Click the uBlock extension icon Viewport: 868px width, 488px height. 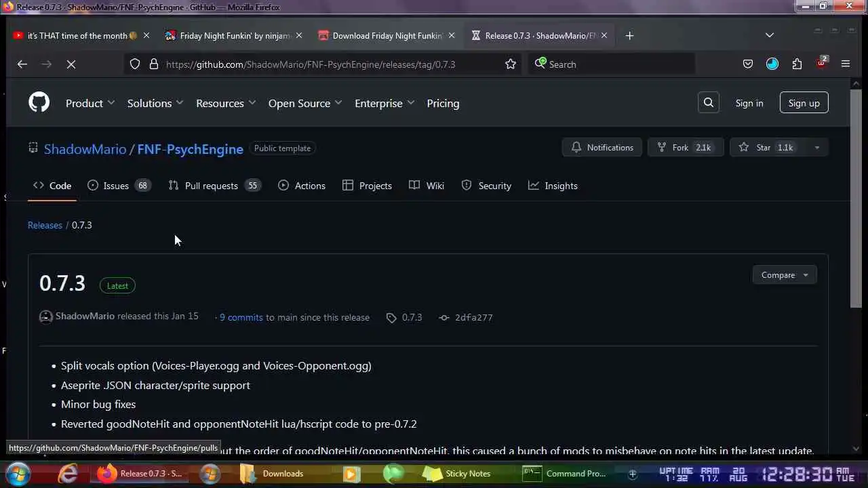point(821,64)
